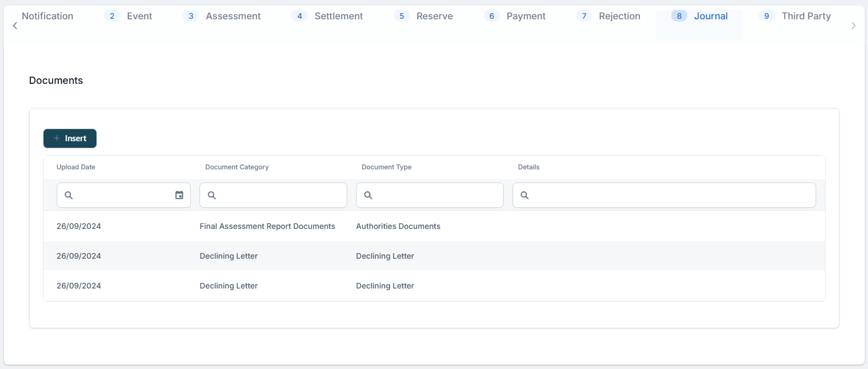Sort by the Upload Date column header
Screen dimensions: 868x369
(x=76, y=167)
